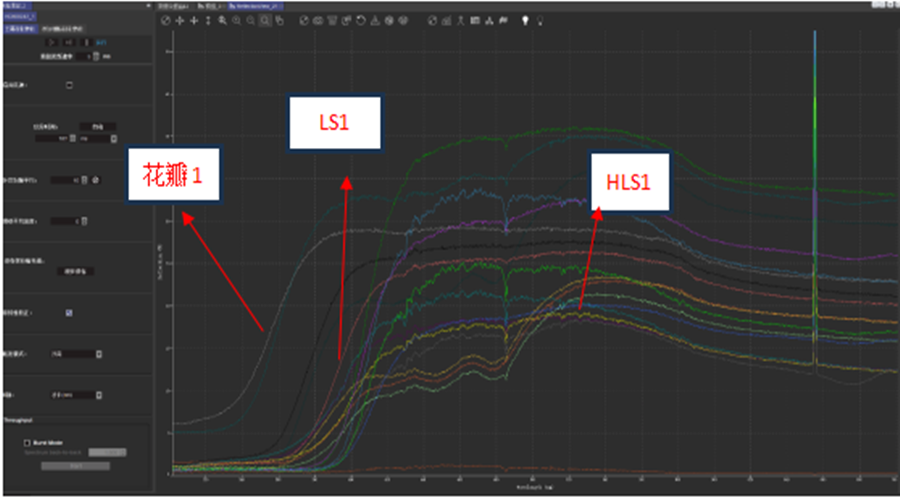Image resolution: width=900 pixels, height=500 pixels.
Task: Select the crosshair cursor tool
Action: 179,20
